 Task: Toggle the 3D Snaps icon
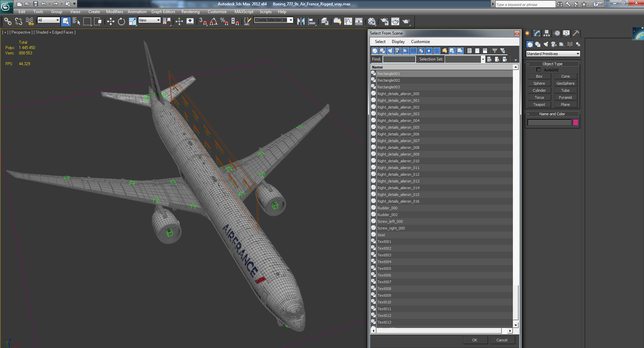(x=203, y=21)
